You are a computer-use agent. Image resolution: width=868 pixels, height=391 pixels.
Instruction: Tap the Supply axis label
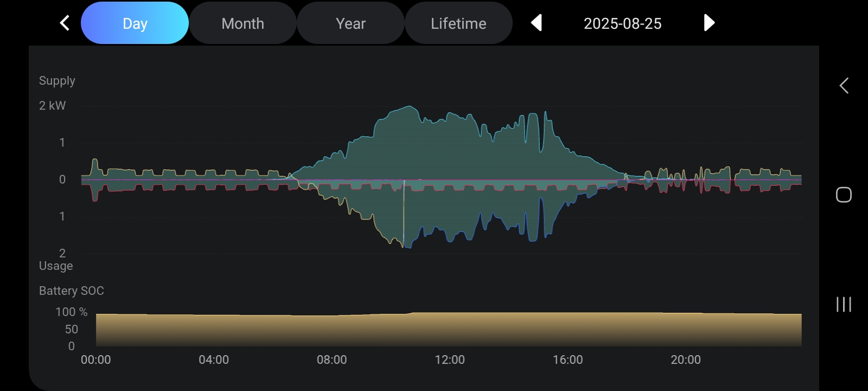[57, 80]
